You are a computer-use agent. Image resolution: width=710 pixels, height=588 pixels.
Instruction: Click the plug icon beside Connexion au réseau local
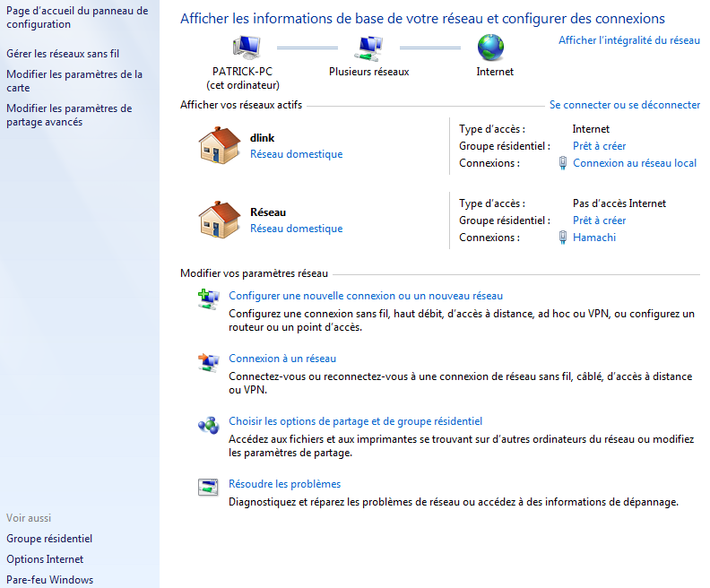click(x=563, y=163)
